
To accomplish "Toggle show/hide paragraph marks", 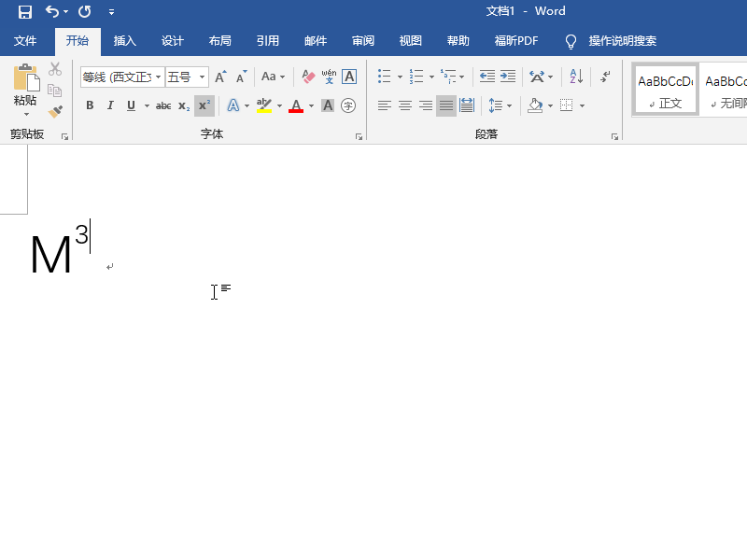I will pos(605,77).
